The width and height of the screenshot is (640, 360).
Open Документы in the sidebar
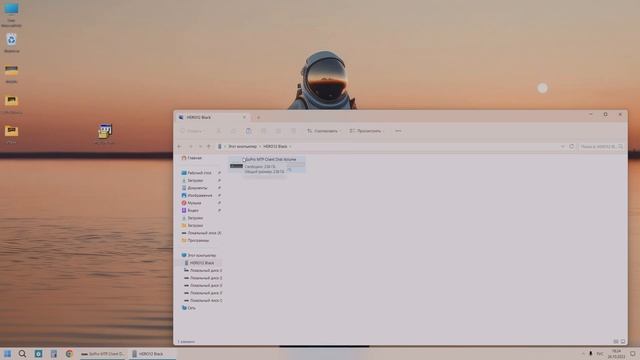[198, 188]
